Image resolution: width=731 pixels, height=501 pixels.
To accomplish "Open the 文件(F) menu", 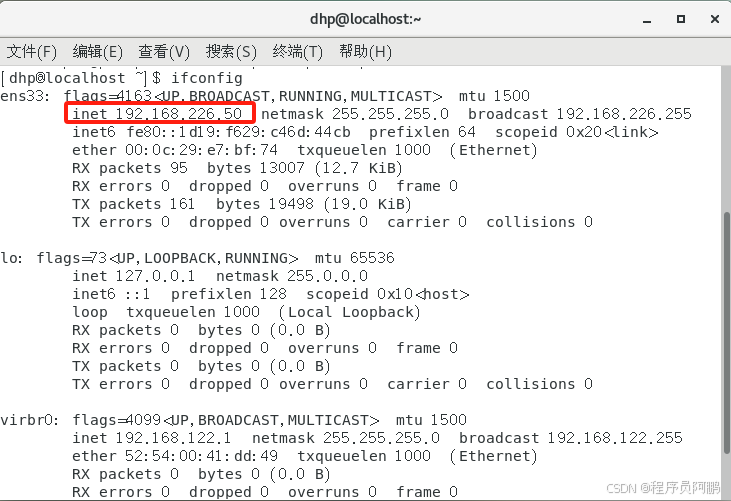I will 32,51.
